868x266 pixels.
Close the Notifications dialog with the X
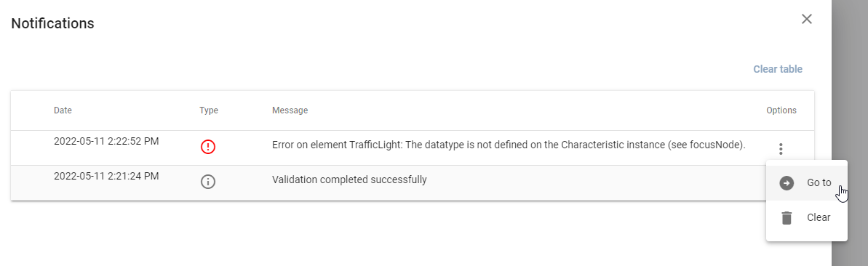click(807, 19)
